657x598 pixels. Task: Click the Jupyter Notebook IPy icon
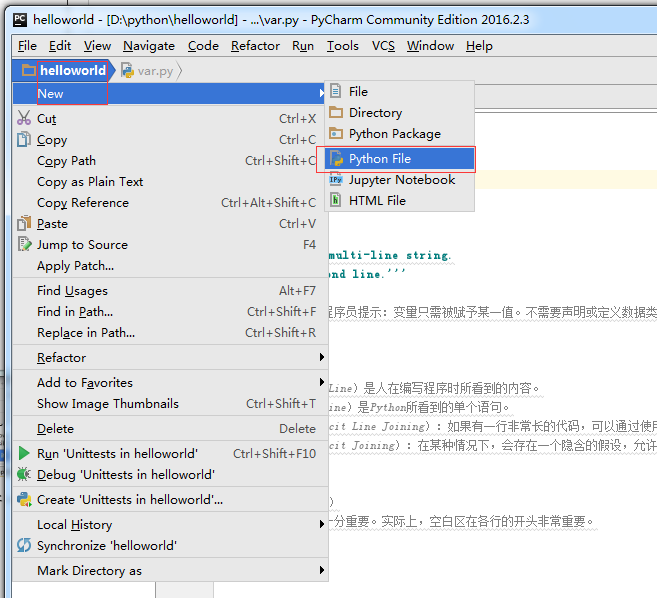336,179
